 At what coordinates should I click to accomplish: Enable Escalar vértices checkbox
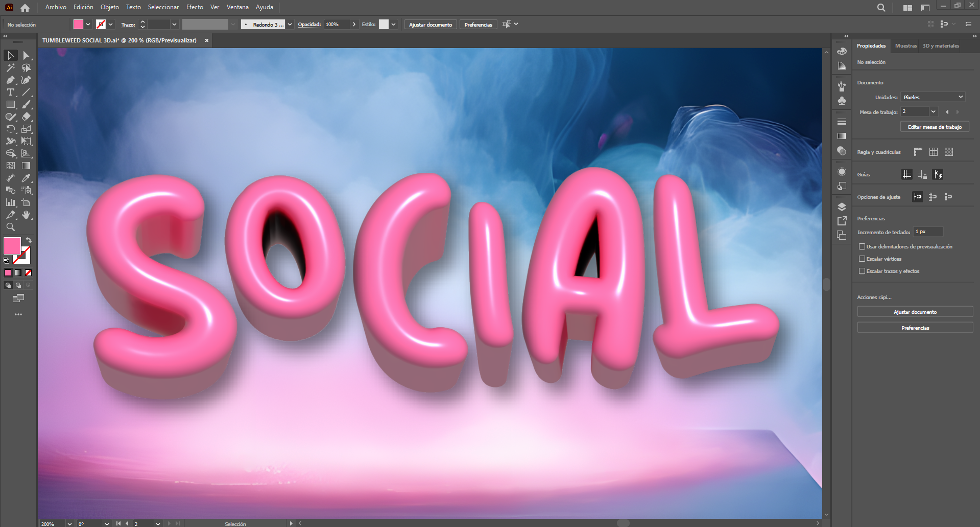click(862, 259)
